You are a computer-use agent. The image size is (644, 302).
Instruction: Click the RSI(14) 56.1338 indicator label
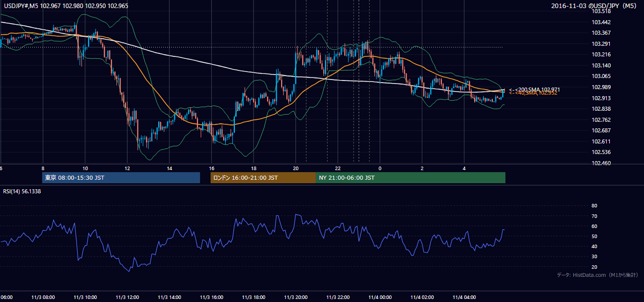pyautogui.click(x=23, y=191)
